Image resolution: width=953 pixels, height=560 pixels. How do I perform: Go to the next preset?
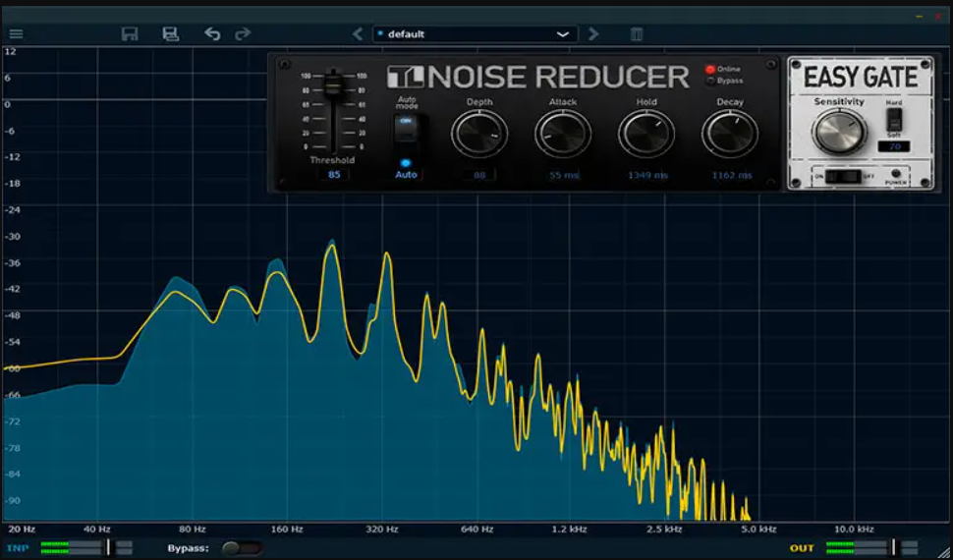click(x=593, y=34)
